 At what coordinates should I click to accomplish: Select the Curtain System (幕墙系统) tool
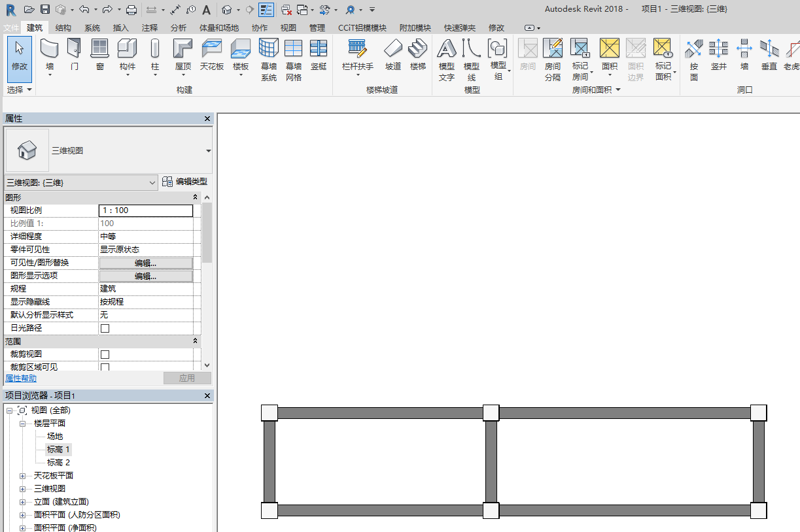coord(269,59)
